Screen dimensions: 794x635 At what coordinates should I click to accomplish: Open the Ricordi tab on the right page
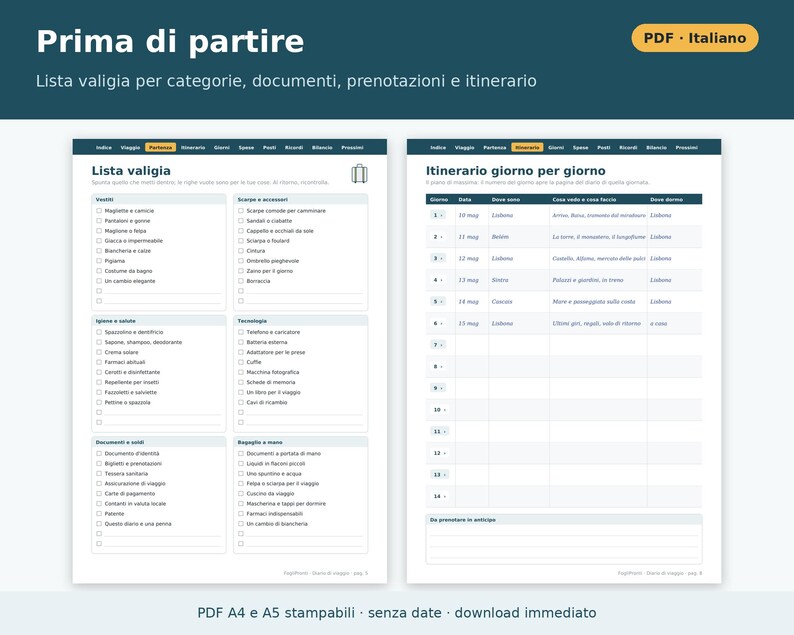click(628, 147)
